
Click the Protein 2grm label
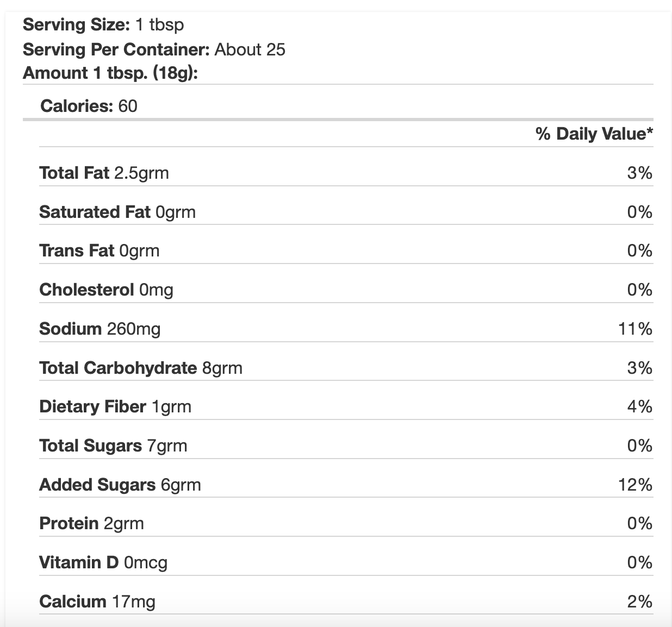[91, 523]
